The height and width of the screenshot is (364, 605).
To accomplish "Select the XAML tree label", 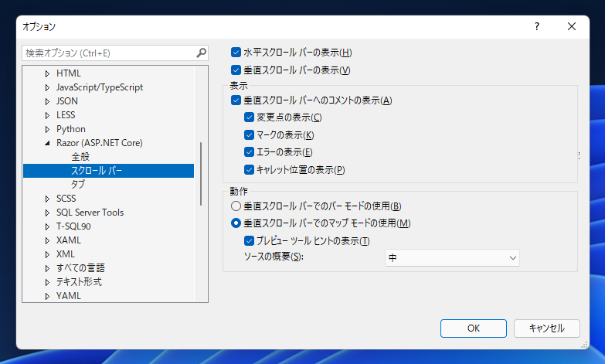I will (69, 240).
